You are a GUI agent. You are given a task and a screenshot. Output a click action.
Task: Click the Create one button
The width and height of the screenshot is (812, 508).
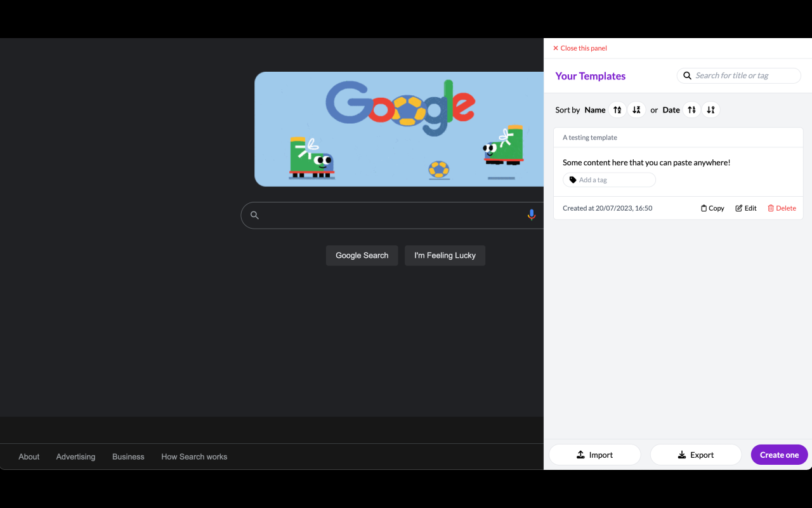point(779,455)
